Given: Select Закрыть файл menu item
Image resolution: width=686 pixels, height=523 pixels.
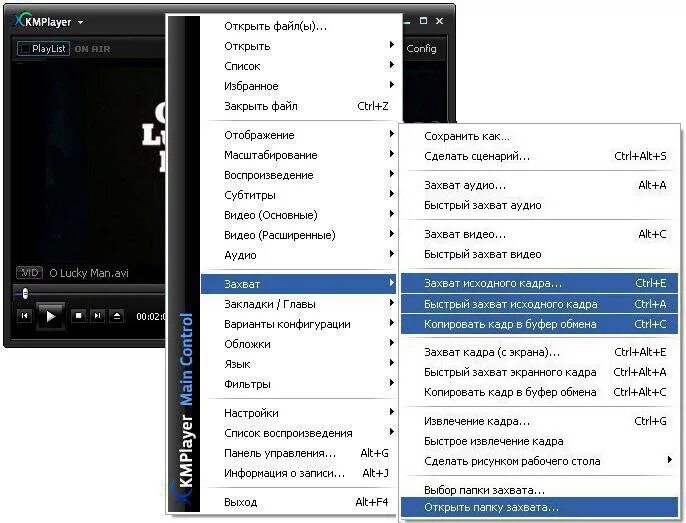Looking at the screenshot, I should (299, 106).
